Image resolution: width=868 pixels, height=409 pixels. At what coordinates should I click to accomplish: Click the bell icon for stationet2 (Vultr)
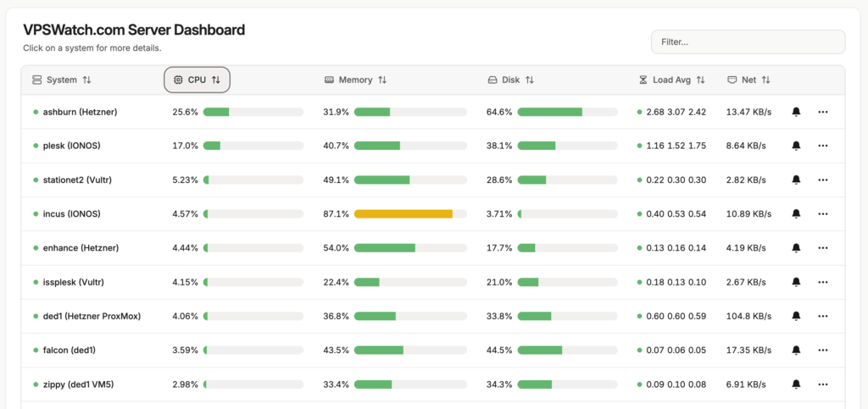click(796, 180)
